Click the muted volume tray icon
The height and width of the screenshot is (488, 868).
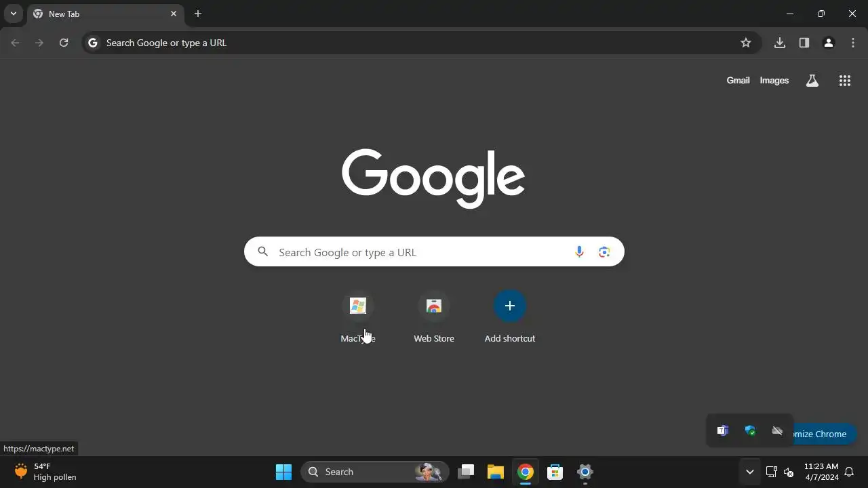(789, 472)
